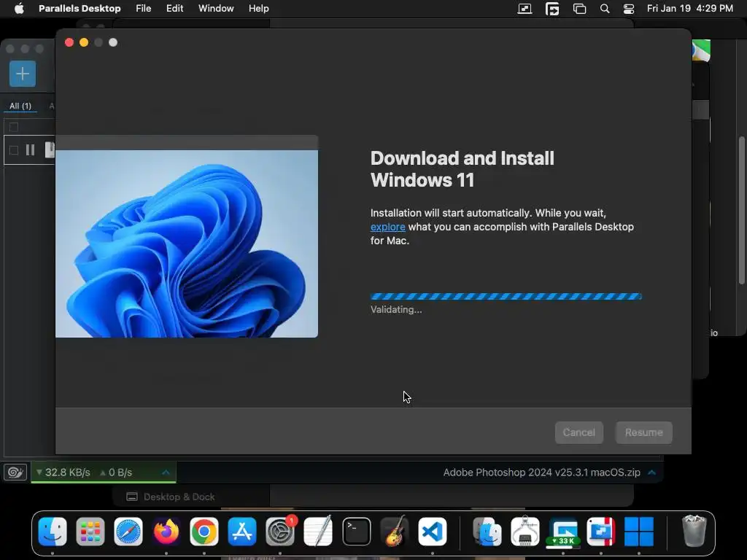Add new download with plus button
747x560 pixels.
pyautogui.click(x=23, y=74)
